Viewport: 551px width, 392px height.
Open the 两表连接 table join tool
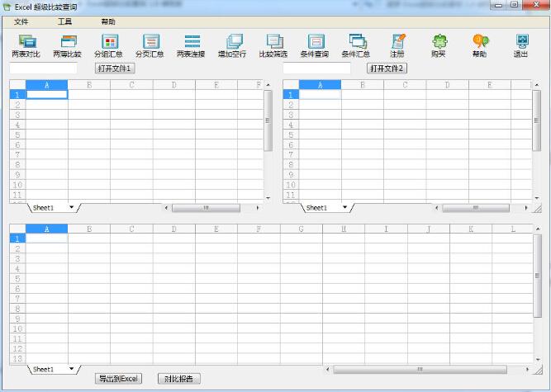(x=191, y=45)
